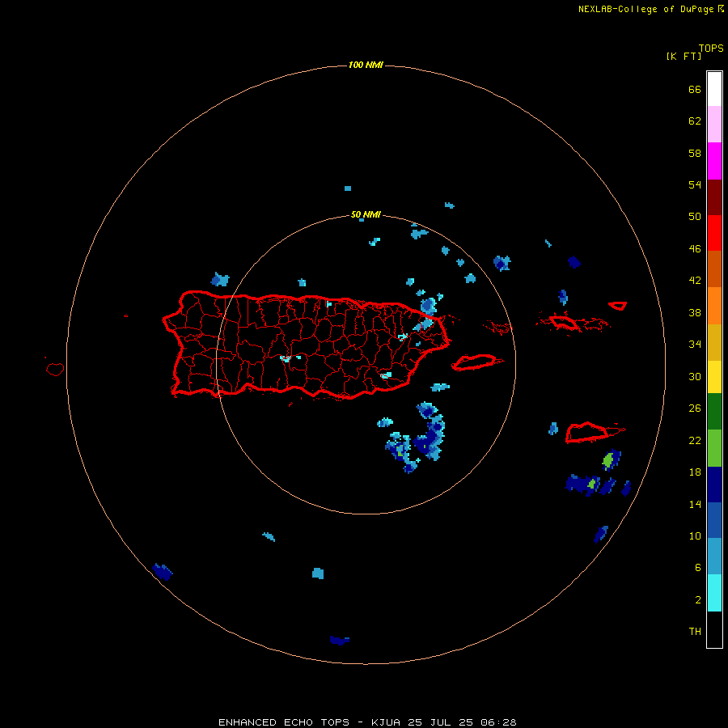The image size is (728, 728).
Task: Click the legend value '42'
Action: click(695, 281)
